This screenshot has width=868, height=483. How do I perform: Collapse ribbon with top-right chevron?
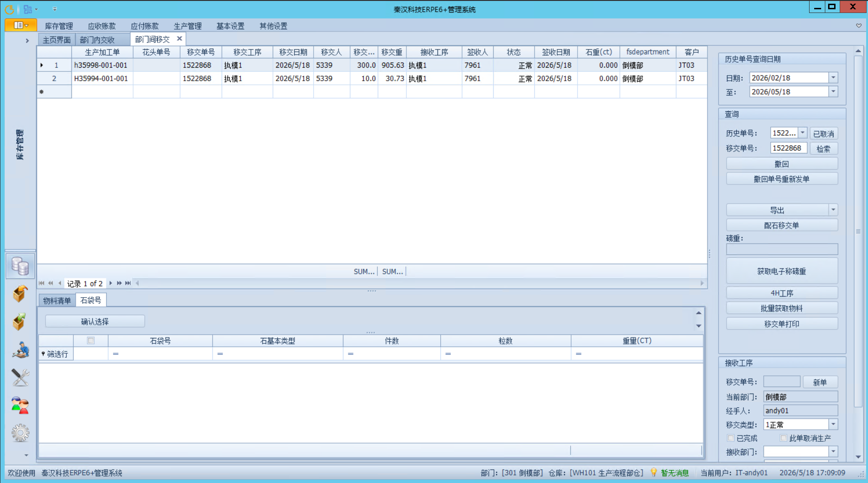pos(859,26)
